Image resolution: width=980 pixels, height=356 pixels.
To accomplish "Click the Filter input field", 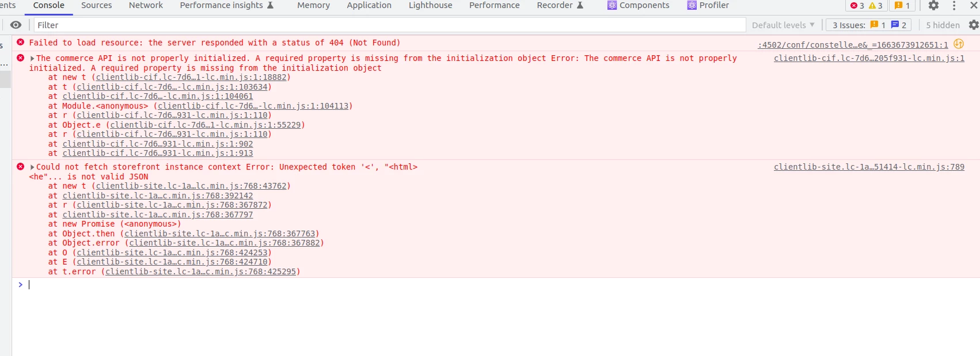I will (389, 25).
